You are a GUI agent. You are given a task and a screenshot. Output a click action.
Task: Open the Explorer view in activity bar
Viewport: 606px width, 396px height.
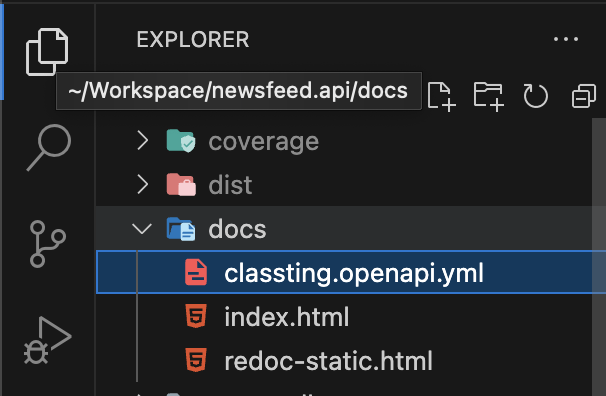(47, 52)
